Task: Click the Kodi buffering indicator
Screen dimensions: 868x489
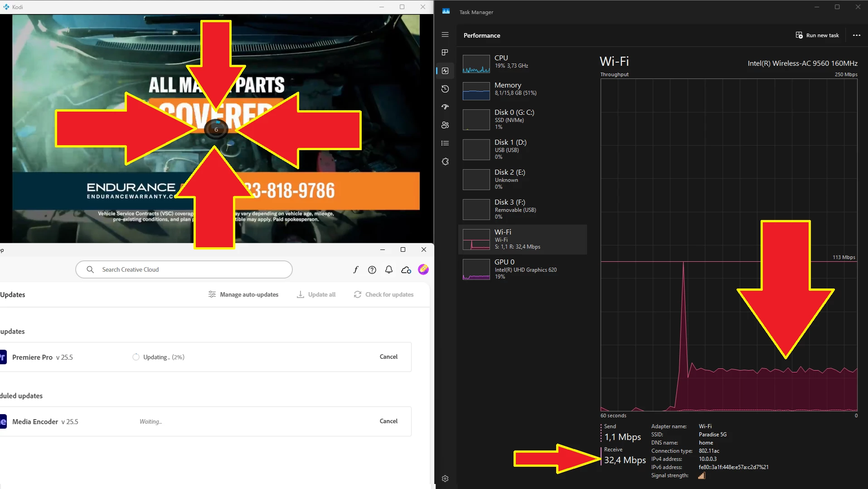Action: (x=216, y=129)
